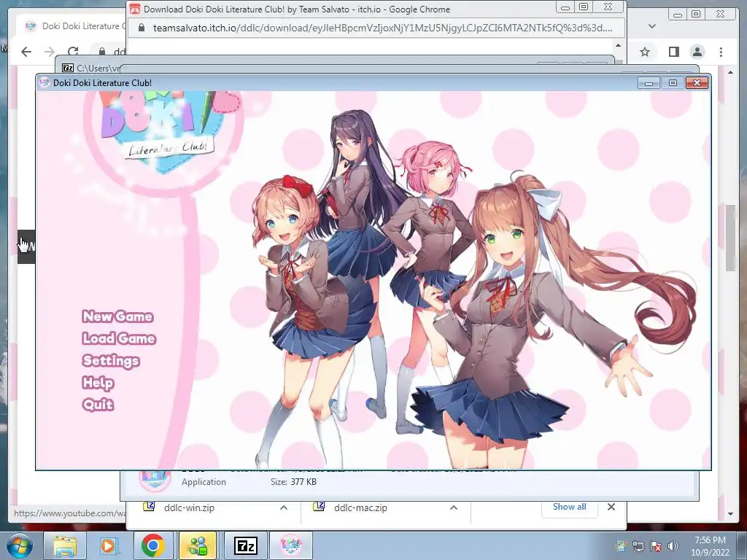Click tray icon left of network icon
Viewport: 747px width, 560px height.
[622, 546]
